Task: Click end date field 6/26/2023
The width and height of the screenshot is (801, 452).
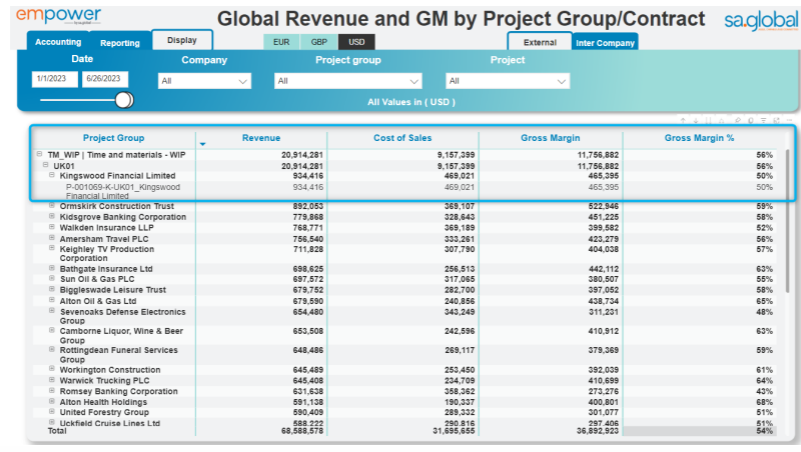Action: (x=105, y=79)
